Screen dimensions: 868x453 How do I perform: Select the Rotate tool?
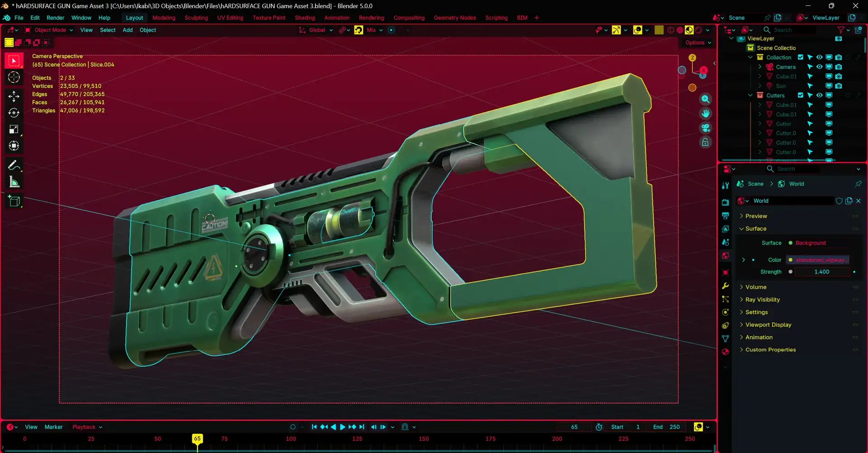coord(14,113)
